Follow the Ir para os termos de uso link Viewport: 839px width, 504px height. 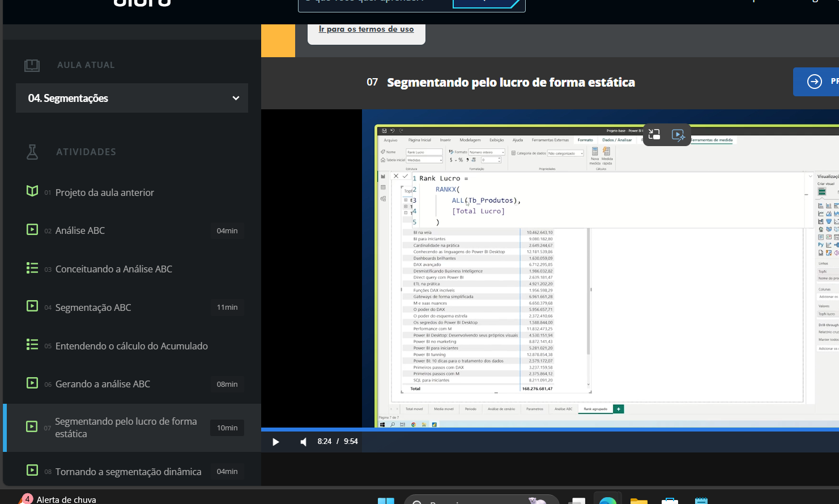(366, 29)
